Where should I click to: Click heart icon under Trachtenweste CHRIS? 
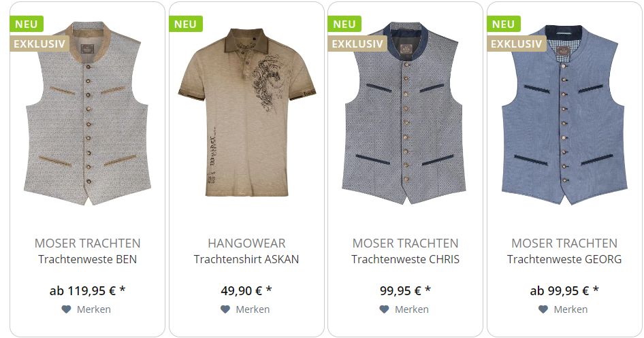point(384,309)
